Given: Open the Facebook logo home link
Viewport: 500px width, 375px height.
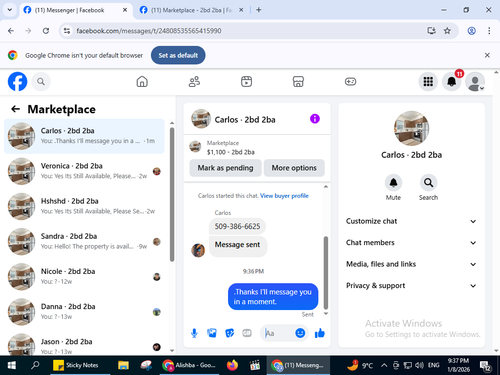Looking at the screenshot, I should (x=17, y=81).
